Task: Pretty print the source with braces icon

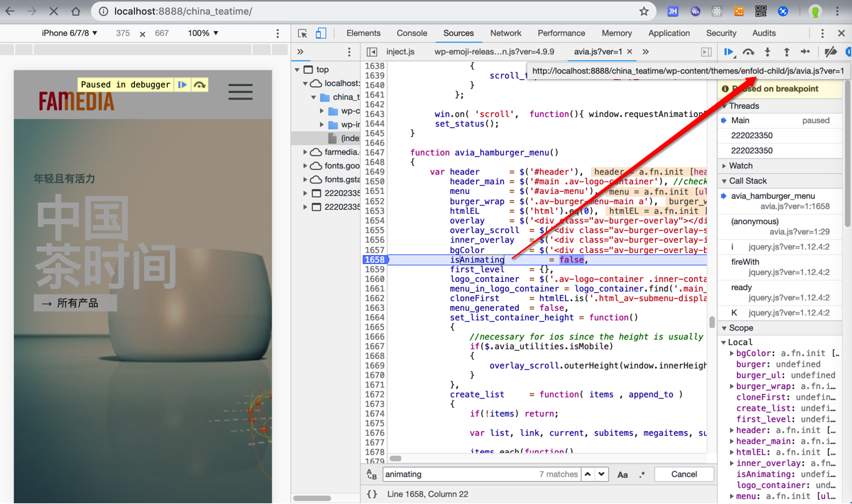Action: (372, 494)
